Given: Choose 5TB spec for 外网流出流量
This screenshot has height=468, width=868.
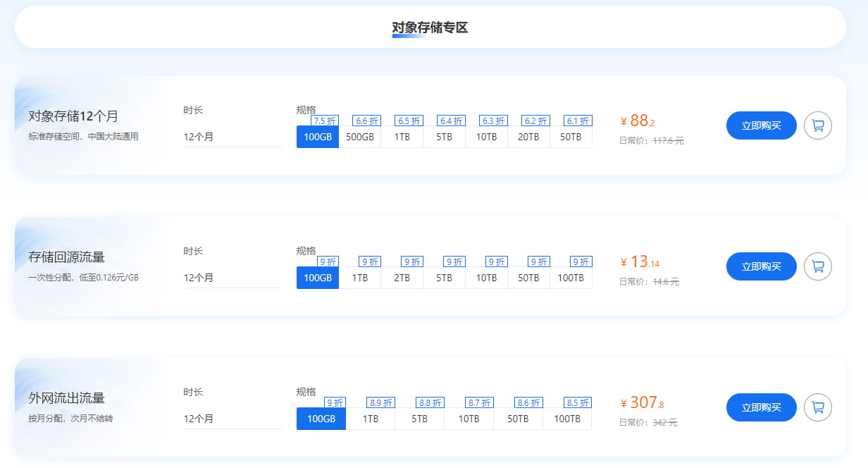Looking at the screenshot, I should [x=420, y=419].
